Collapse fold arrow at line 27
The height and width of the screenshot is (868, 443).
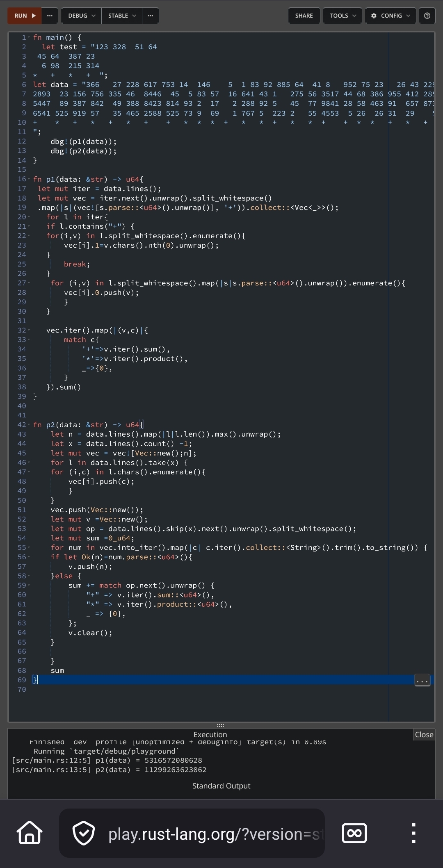(x=29, y=283)
